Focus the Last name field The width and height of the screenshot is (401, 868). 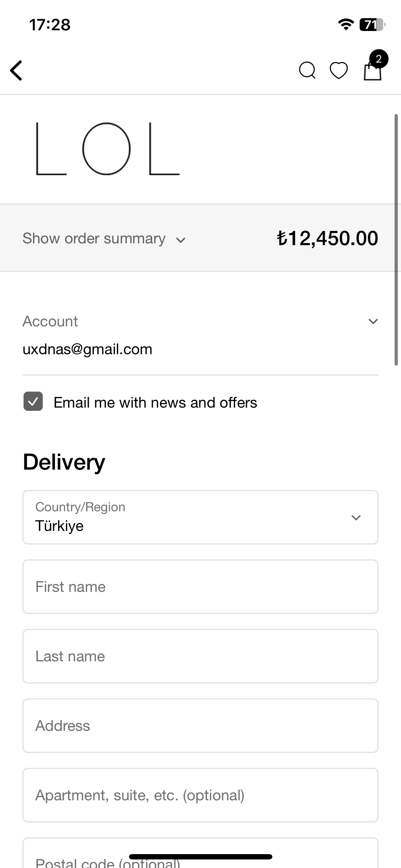200,656
